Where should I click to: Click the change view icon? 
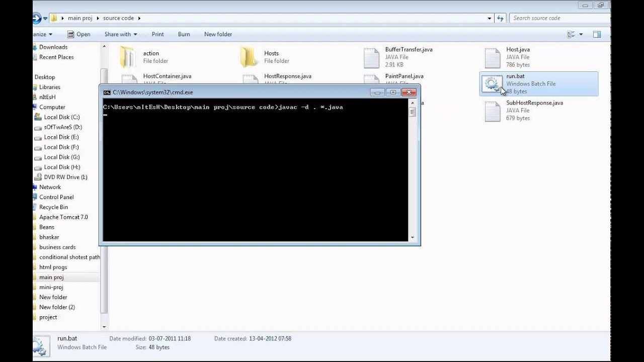(x=571, y=34)
